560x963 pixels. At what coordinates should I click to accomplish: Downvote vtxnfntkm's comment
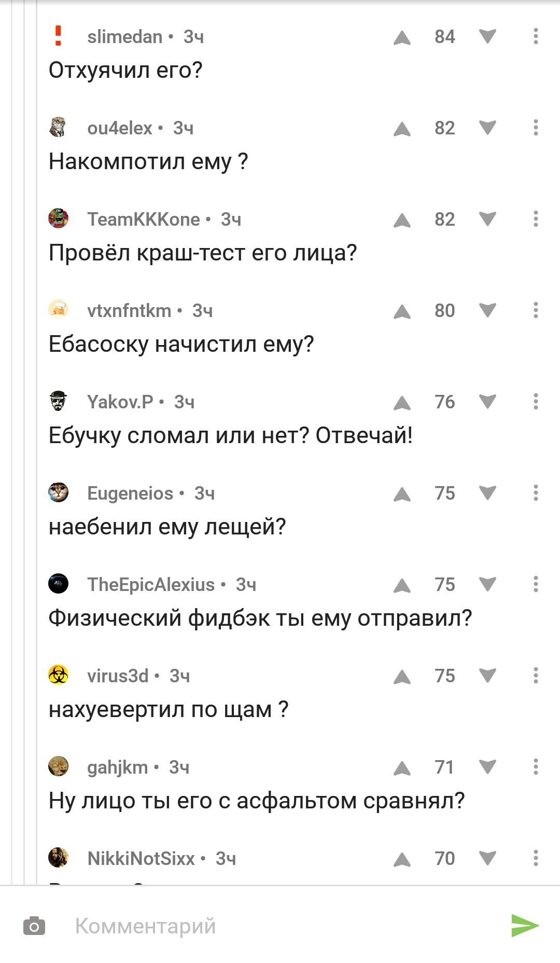(x=487, y=310)
